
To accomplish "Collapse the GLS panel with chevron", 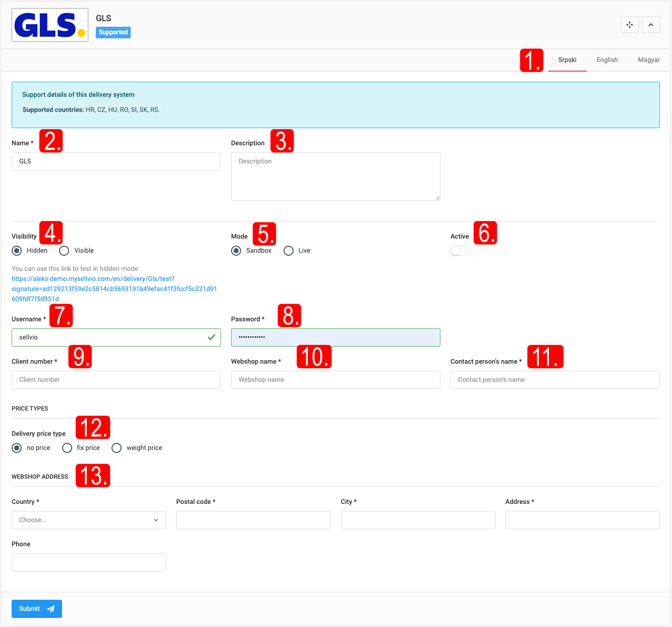I will click(x=650, y=25).
